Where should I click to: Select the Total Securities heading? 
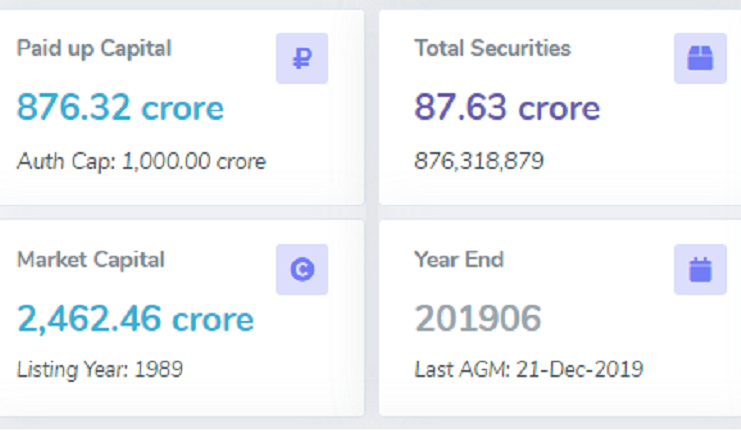pyautogui.click(x=492, y=48)
